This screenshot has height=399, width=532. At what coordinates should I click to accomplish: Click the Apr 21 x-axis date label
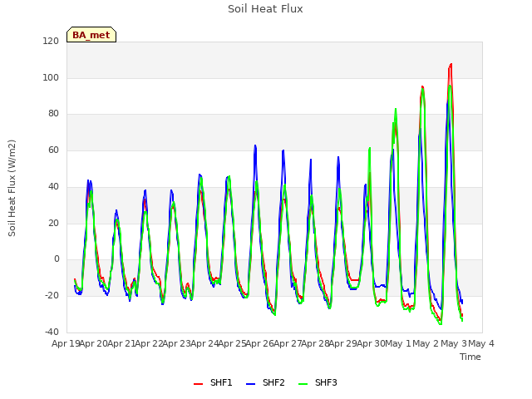[121, 343]
